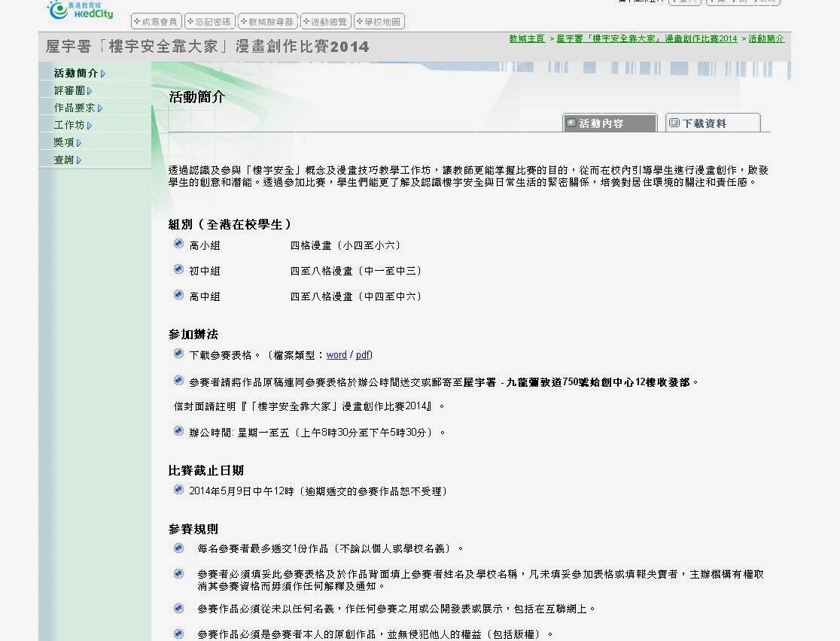Download the entry form via word link
Screen dimensions: 840x641
[x=336, y=355]
